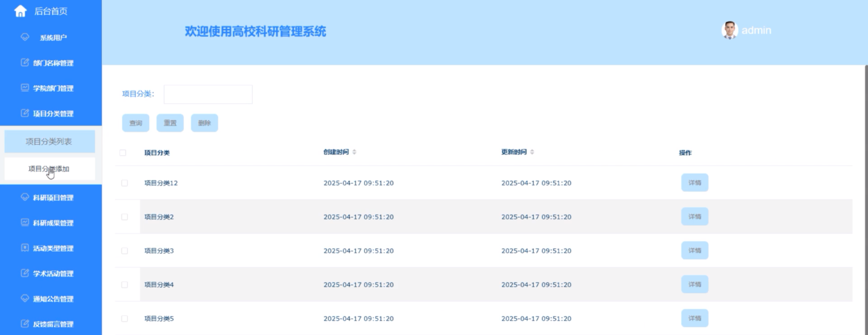
Task: Open 详情 for the 项目分类2 row
Action: click(694, 216)
